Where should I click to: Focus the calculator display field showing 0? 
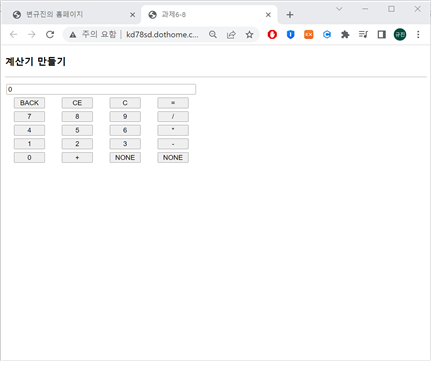(101, 89)
